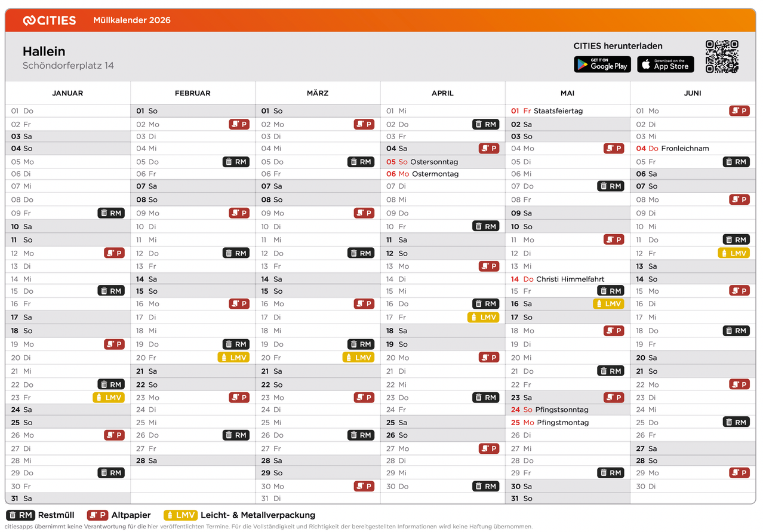Viewport: 763px width, 532px height.
Task: Click the Altpapier legend icon at the bottom
Action: click(97, 515)
